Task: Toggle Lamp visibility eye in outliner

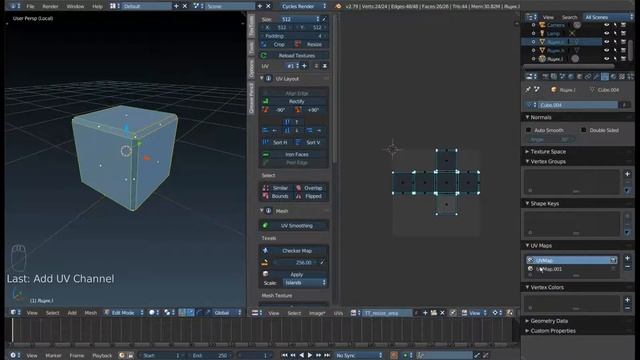Action: pyautogui.click(x=607, y=33)
